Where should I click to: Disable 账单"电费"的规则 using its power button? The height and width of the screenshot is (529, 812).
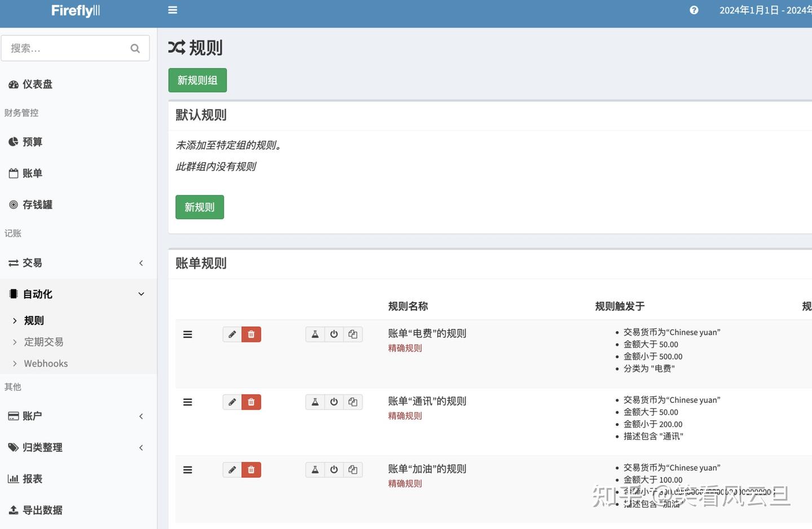pyautogui.click(x=334, y=334)
